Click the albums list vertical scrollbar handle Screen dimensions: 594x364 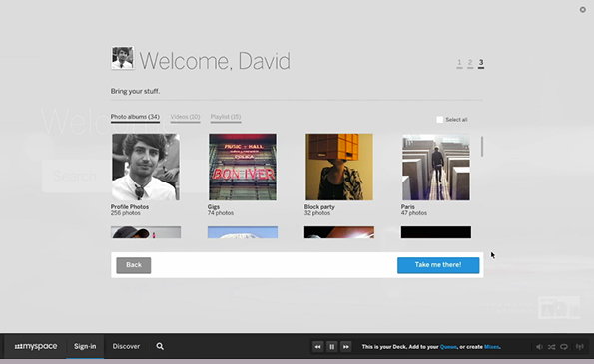[x=482, y=146]
